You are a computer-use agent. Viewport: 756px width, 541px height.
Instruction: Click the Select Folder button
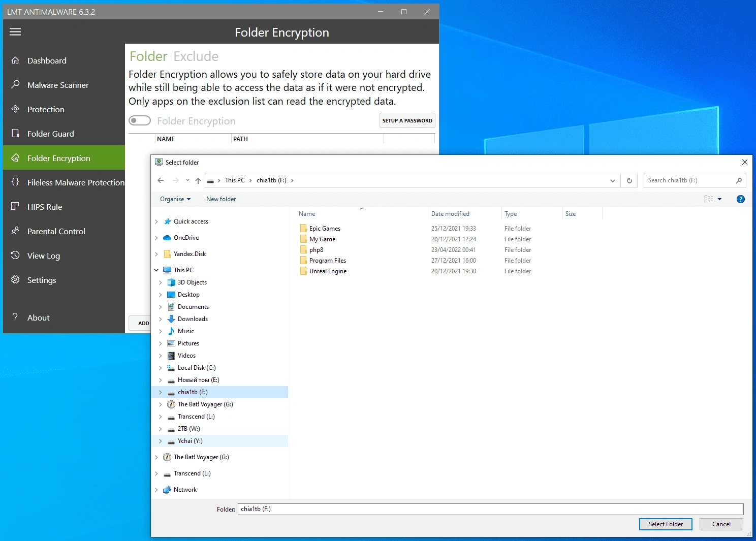(x=666, y=524)
